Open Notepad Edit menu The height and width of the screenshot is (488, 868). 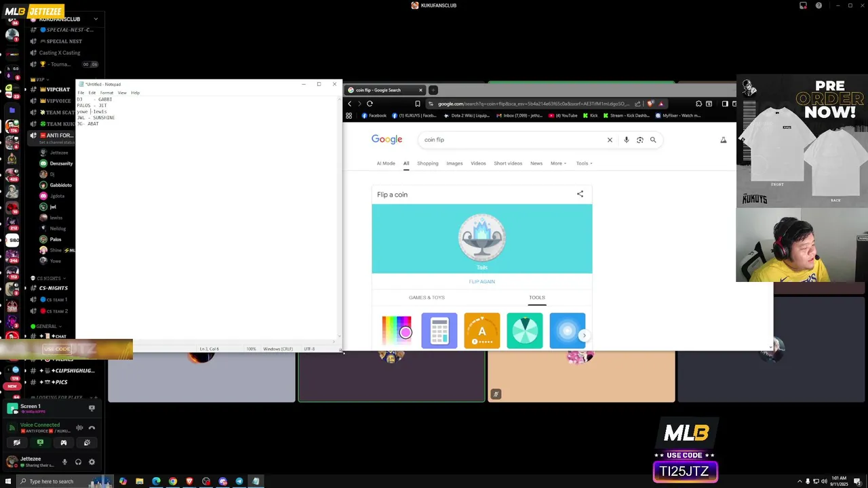point(92,93)
